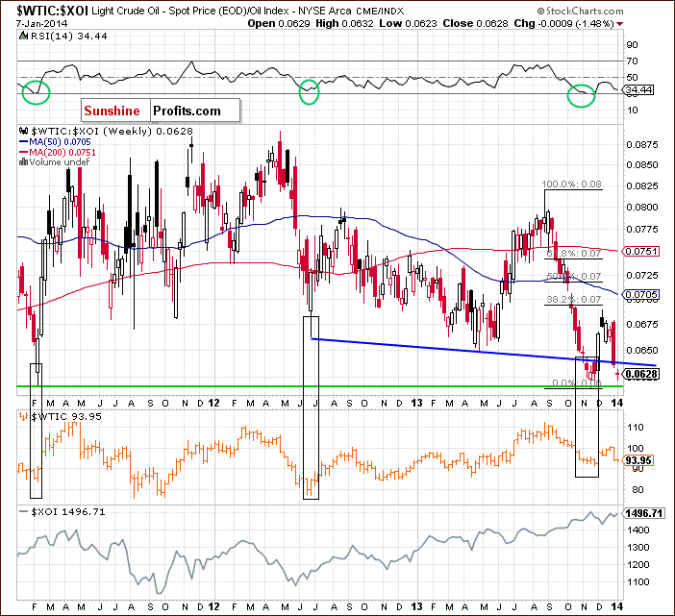Click year 14 on the bottom time axis
Viewport: 675px width, 616px height.
617,606
